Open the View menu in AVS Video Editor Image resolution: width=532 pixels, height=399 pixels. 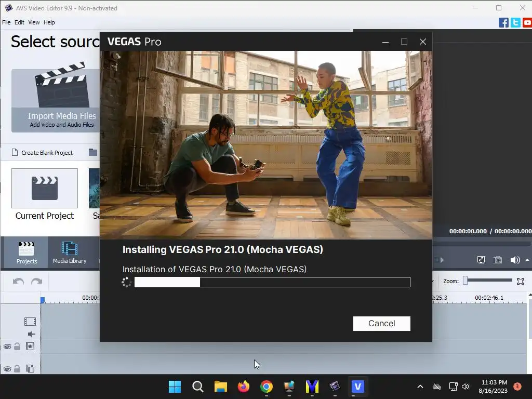pyautogui.click(x=34, y=22)
